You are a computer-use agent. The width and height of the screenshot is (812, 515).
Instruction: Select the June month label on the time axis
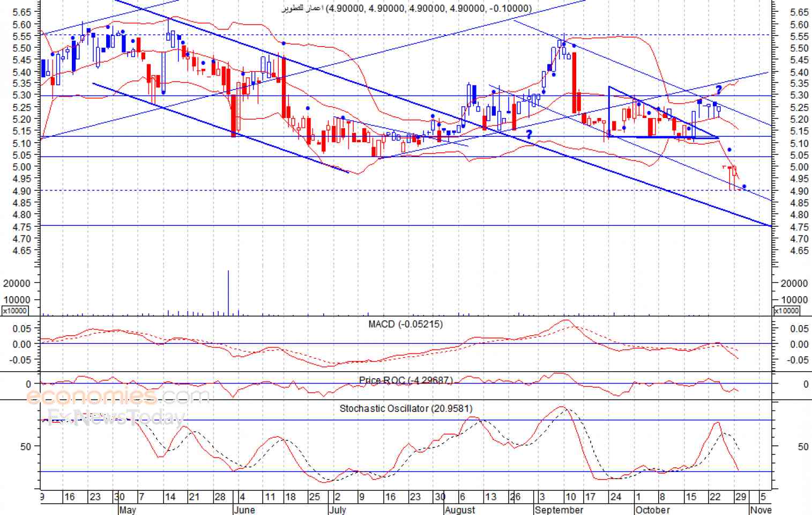click(x=244, y=509)
